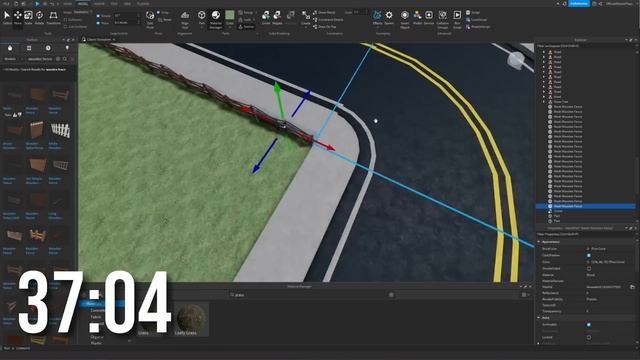Open the FILE menu
The image size is (640, 360).
(6, 4)
